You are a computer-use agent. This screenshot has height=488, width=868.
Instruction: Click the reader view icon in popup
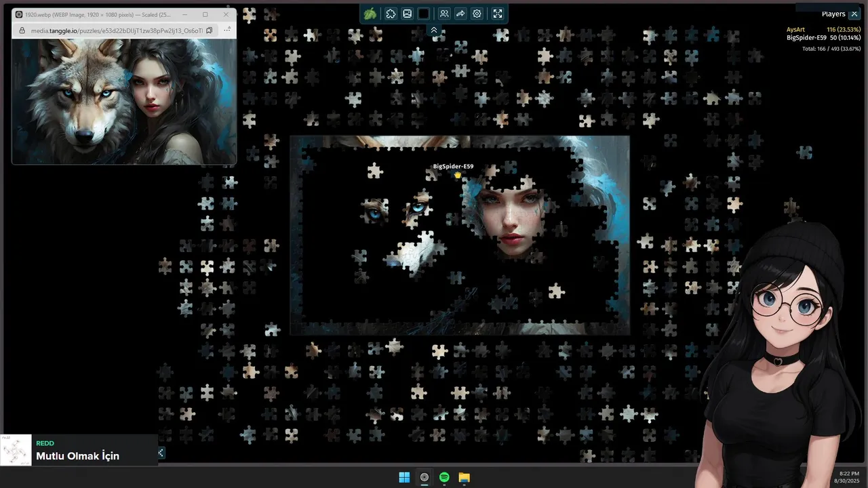210,30
